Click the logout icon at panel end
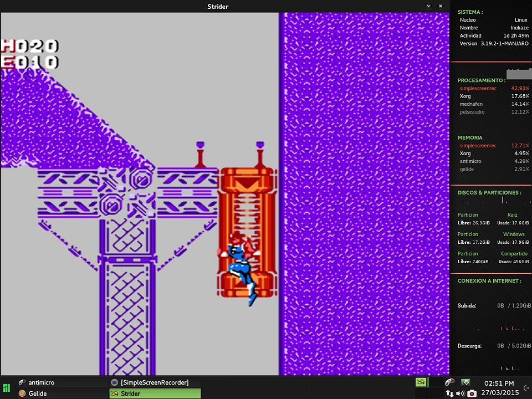This screenshot has width=532, height=399. coord(526,387)
